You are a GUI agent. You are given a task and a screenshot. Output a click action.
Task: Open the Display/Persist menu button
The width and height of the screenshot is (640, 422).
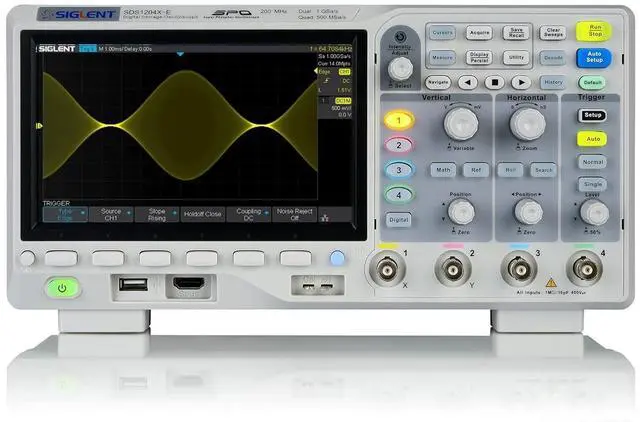coord(479,58)
